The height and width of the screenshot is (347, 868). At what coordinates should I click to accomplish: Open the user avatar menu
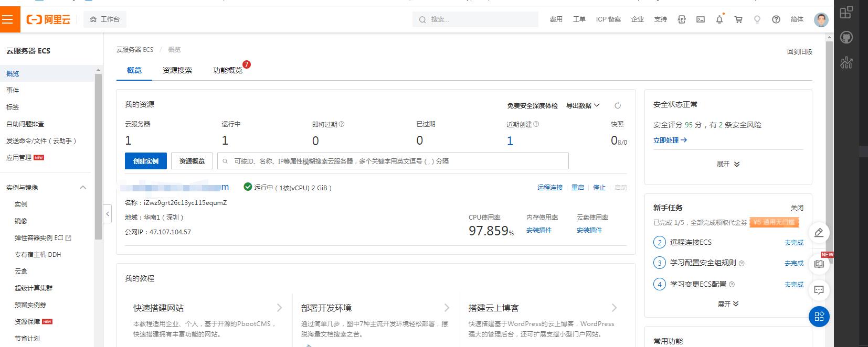click(821, 19)
